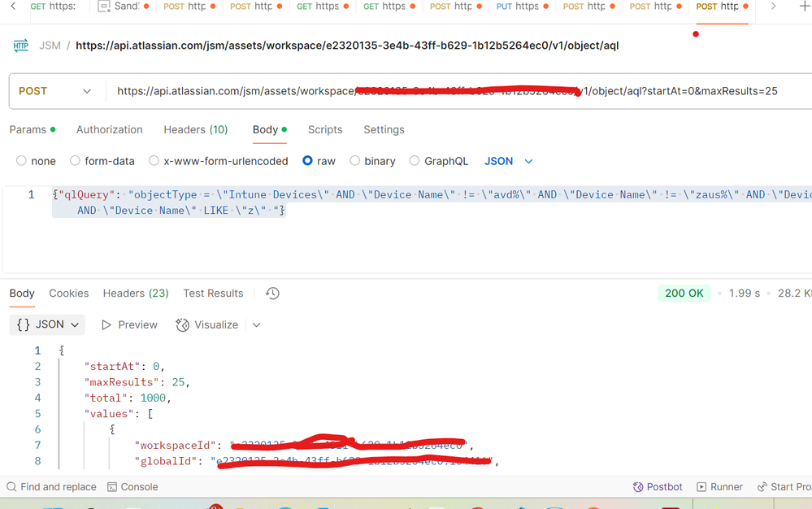Select the request Body tab

(269, 129)
